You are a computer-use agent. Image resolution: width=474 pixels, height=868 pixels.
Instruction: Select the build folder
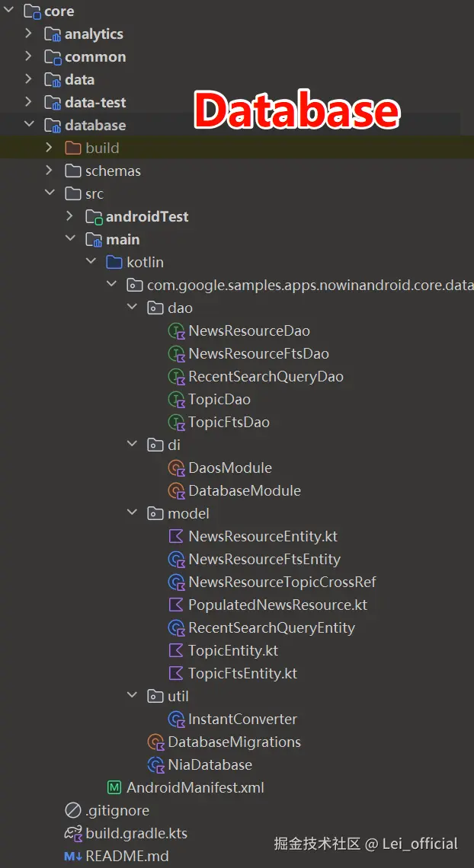click(x=102, y=148)
